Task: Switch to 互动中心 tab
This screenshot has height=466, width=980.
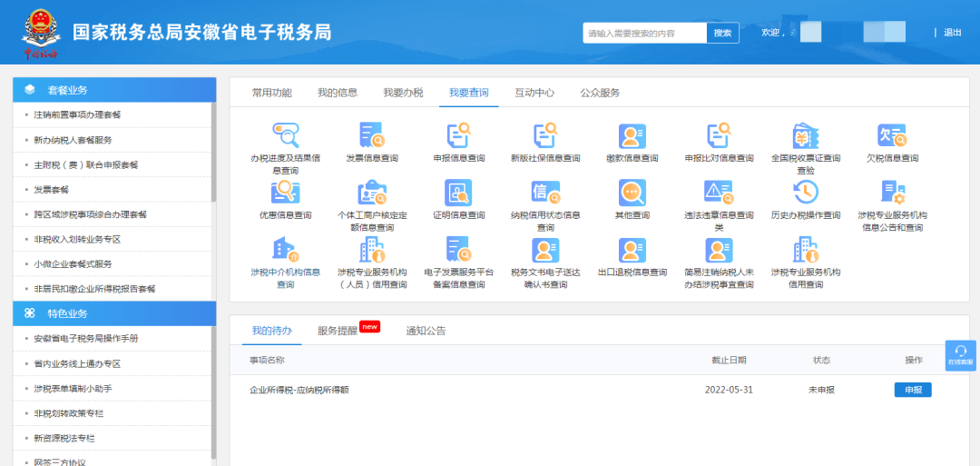Action: (x=534, y=93)
